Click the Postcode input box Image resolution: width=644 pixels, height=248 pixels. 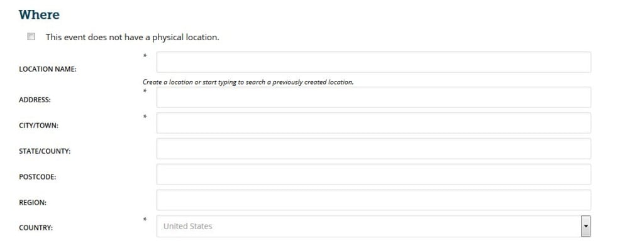point(374,175)
